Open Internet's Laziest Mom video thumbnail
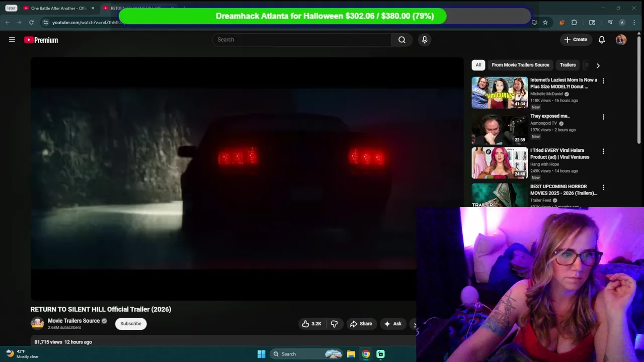The height and width of the screenshot is (362, 644). (x=500, y=93)
